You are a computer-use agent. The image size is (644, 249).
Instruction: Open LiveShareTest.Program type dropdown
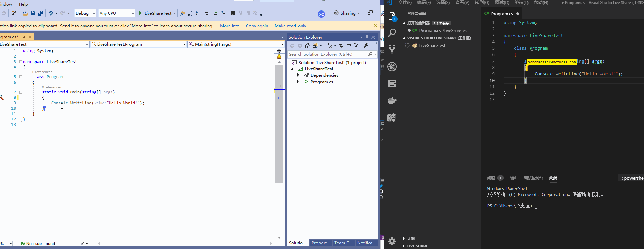click(139, 44)
